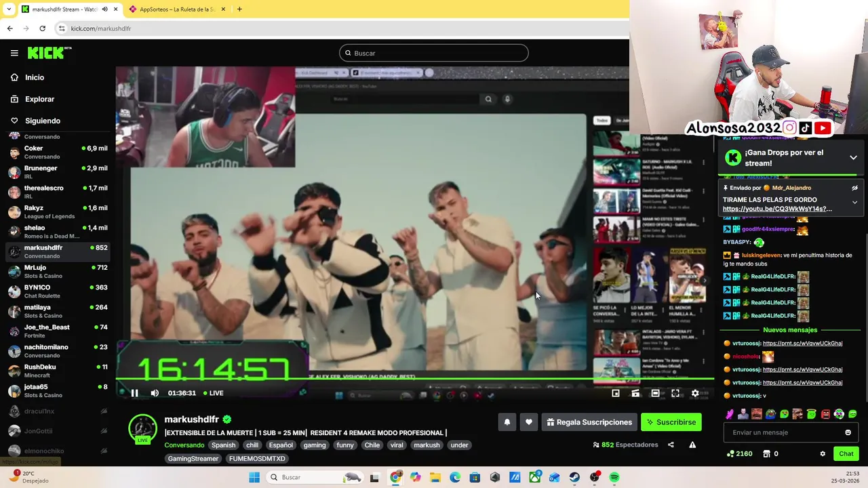The height and width of the screenshot is (488, 868).
Task: Open Brunenger channel in following list
Action: (58, 172)
